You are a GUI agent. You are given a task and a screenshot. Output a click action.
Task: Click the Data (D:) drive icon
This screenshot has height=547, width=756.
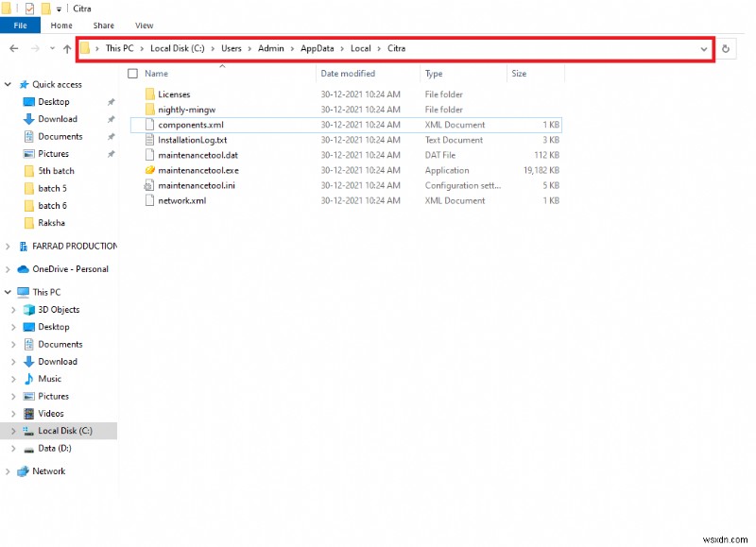click(29, 449)
